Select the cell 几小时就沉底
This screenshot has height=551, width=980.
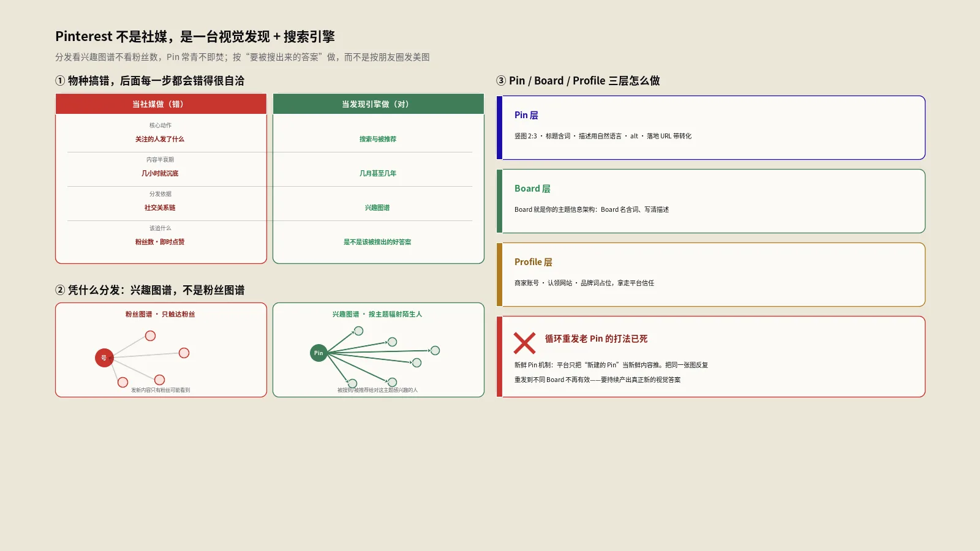pos(160,173)
